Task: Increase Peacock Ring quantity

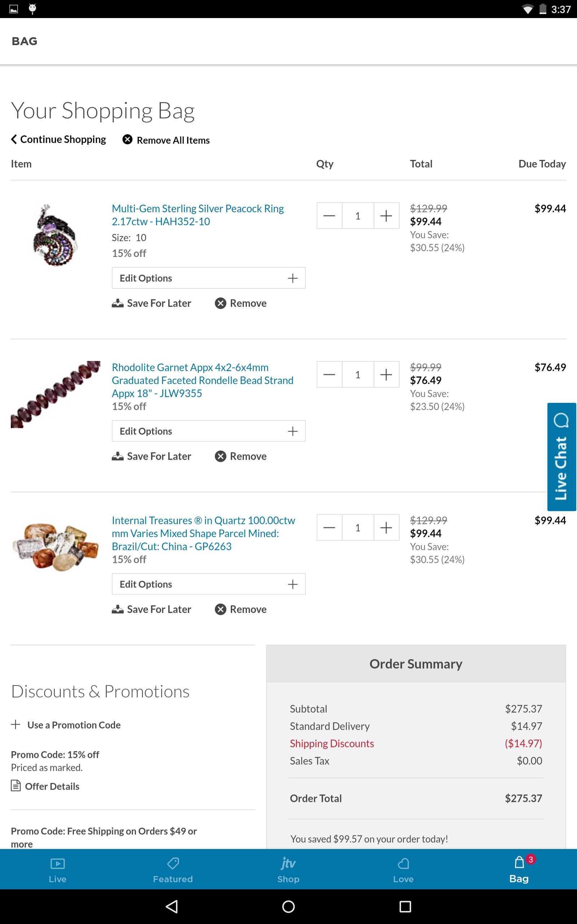Action: [386, 216]
